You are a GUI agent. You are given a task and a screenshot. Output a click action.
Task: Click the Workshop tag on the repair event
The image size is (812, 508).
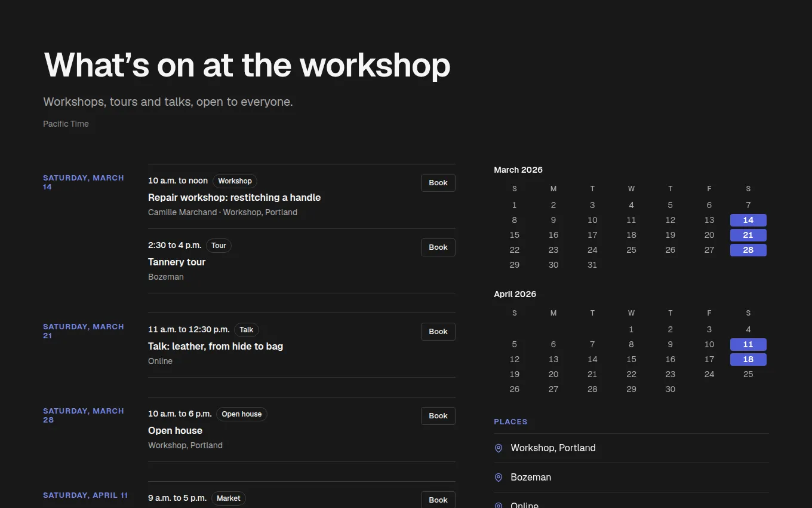(235, 181)
